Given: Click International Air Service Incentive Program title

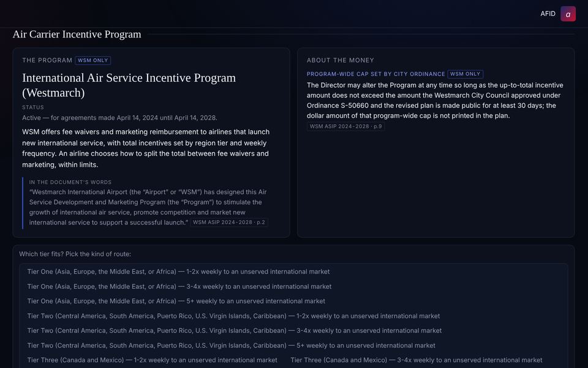Looking at the screenshot, I should tap(129, 85).
